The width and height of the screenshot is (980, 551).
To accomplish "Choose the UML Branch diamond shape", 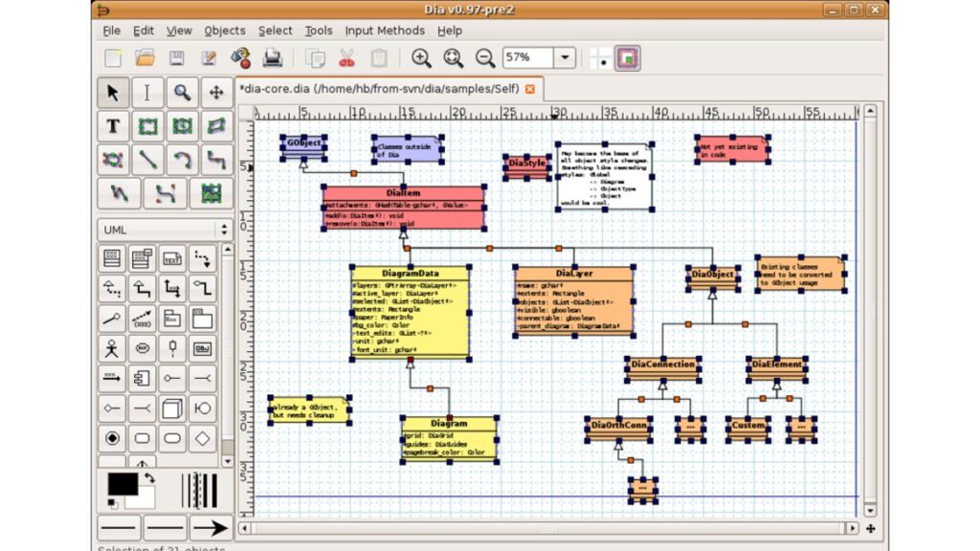I will 202,438.
